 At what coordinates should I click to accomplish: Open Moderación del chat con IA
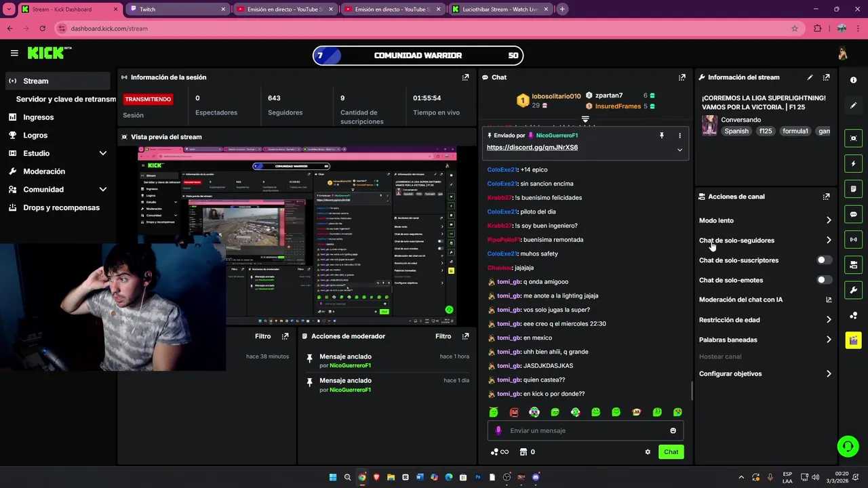[x=765, y=300]
